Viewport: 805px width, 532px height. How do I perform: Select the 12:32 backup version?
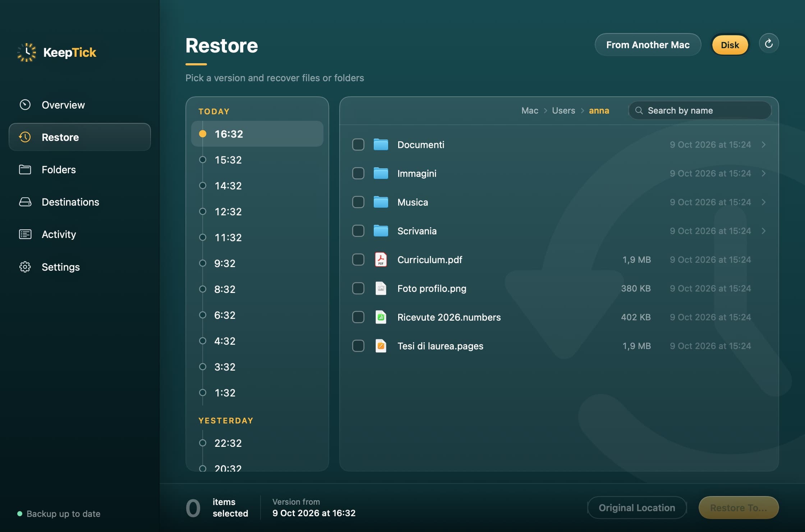pyautogui.click(x=257, y=211)
